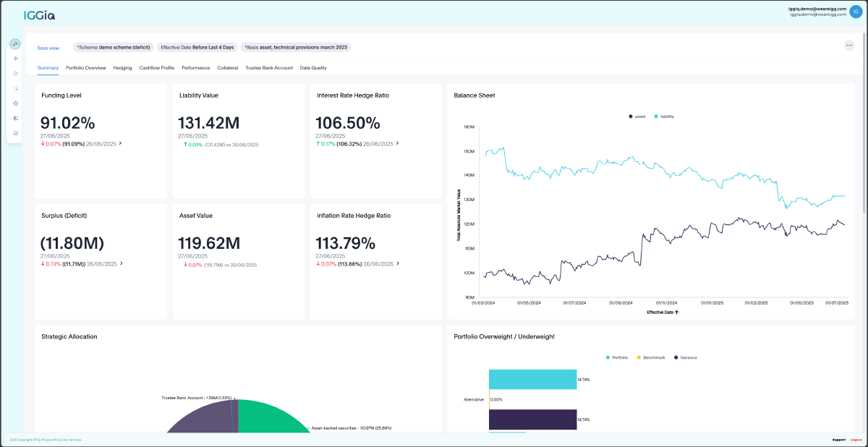Click the Portfolio Overweight / Underweight heading
868x447 pixels.
504,336
